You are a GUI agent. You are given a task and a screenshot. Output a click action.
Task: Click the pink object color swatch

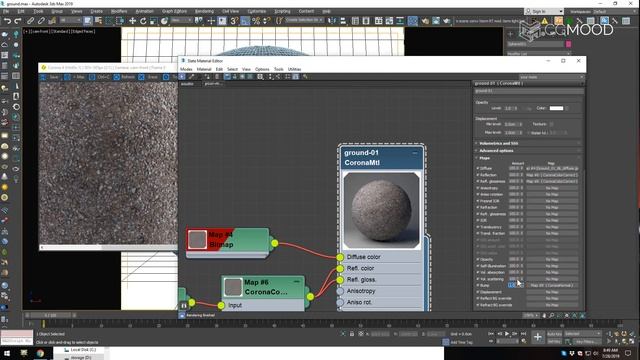(x=568, y=44)
